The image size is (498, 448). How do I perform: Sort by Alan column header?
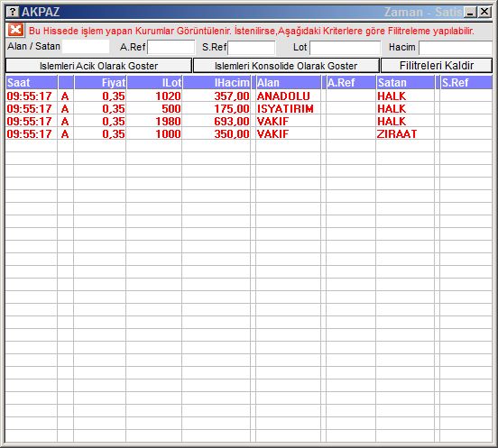click(x=288, y=83)
